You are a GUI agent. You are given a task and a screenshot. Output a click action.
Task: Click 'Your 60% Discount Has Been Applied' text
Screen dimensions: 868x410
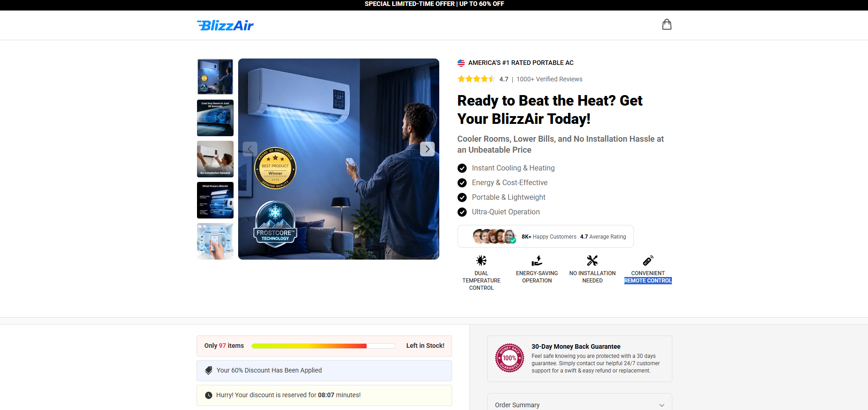tap(269, 370)
